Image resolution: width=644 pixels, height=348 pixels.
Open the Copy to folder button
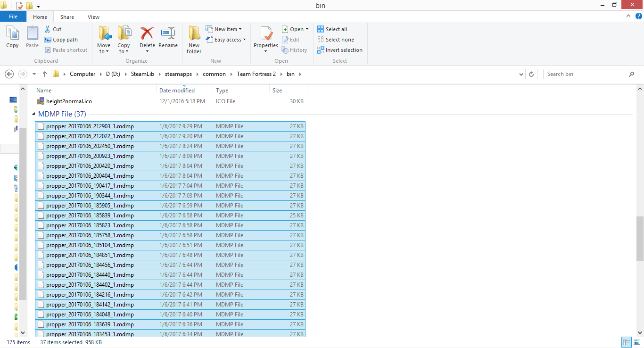click(x=124, y=40)
